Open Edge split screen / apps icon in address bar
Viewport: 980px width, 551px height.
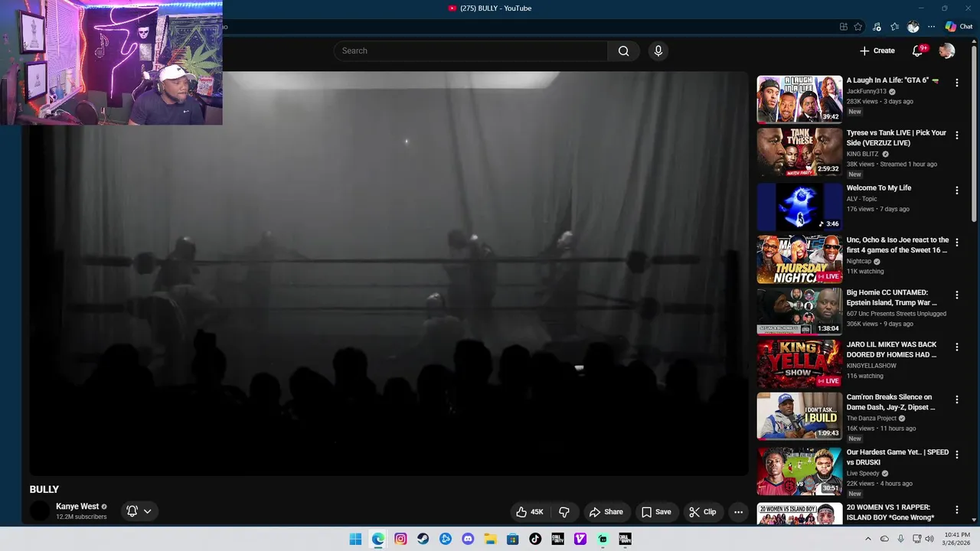843,27
